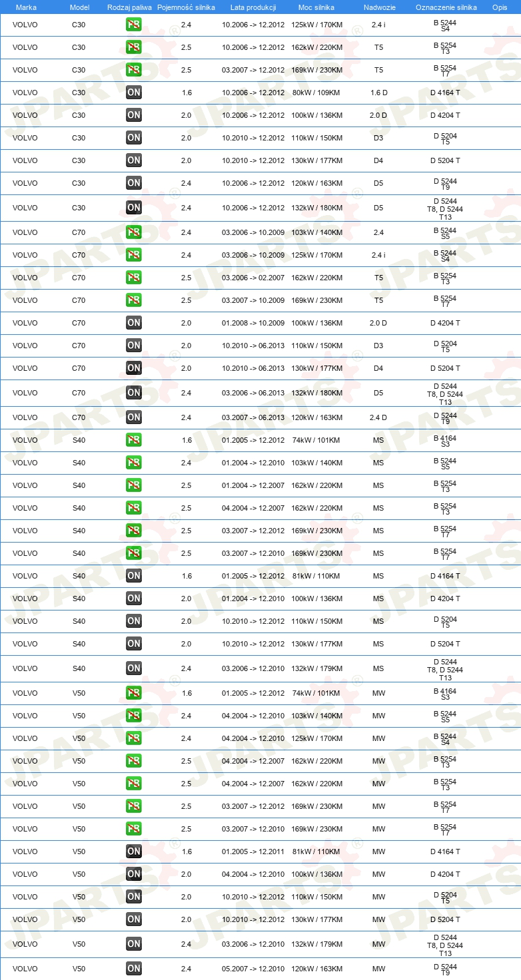Click 'B 4164 S3' engine code in S40 row
Image resolution: width=521 pixels, height=980 pixels.
446,441
